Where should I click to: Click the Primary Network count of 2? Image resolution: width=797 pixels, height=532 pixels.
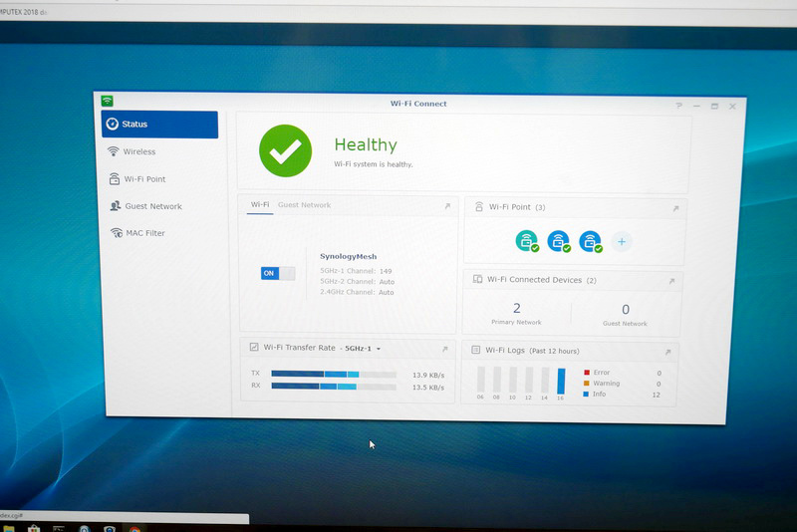coord(516,308)
